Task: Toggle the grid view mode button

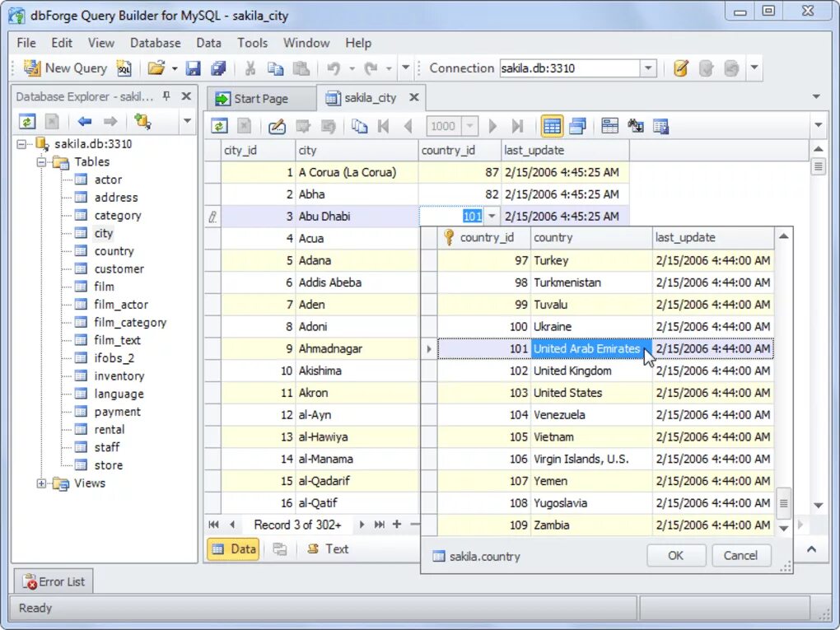Action: [x=552, y=127]
